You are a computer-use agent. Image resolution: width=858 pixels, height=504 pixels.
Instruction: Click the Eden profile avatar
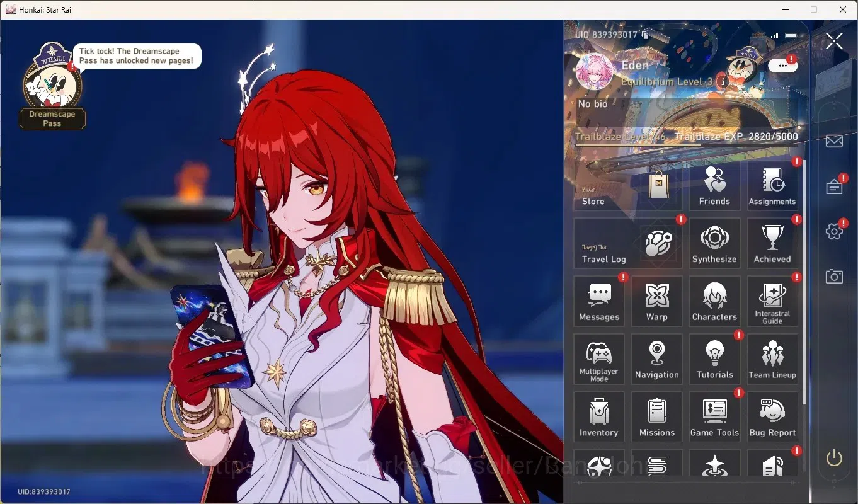[x=595, y=72]
